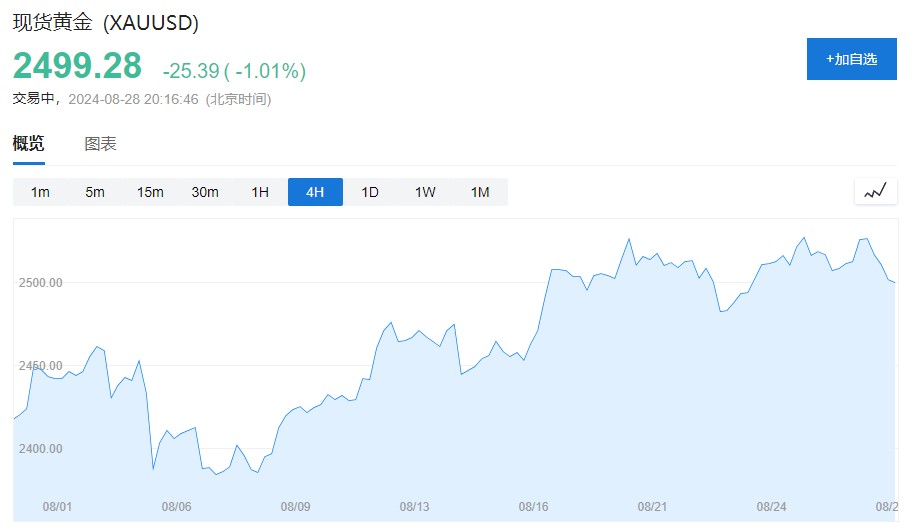The height and width of the screenshot is (530, 914).
Task: Select the 1M monthly interval
Action: [480, 192]
